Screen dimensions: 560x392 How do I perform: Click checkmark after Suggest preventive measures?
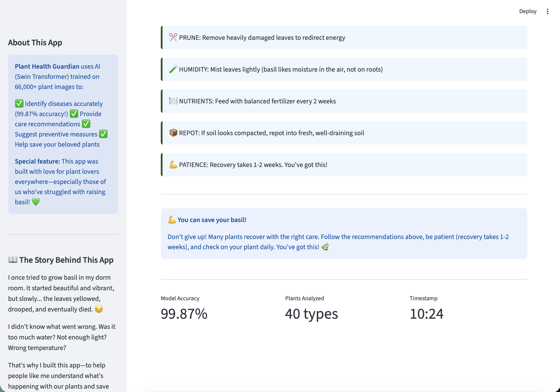coord(103,134)
